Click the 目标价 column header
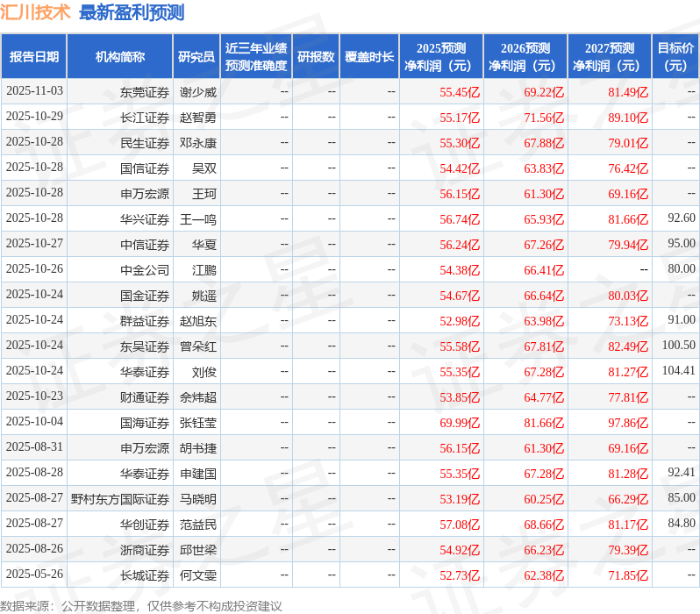Image resolution: width=700 pixels, height=614 pixels. pos(676,57)
